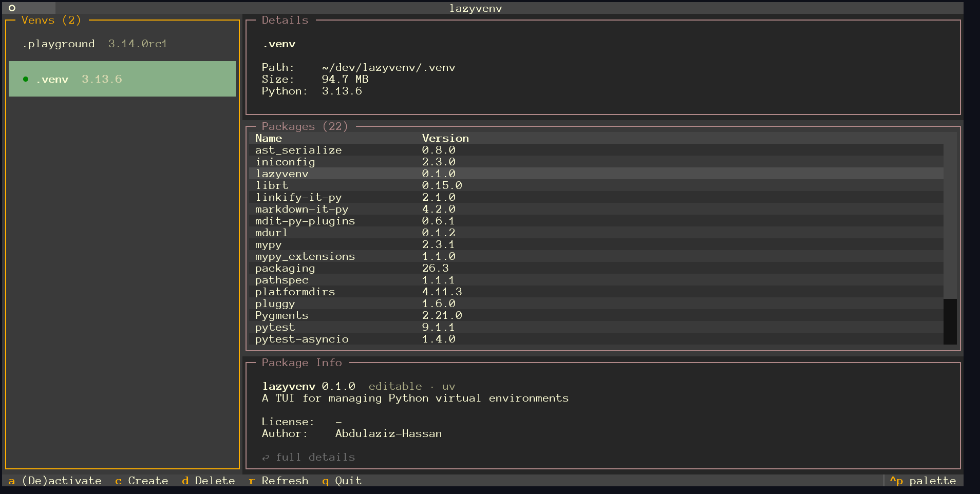The image size is (980, 494).
Task: Select the platformdirs package row
Action: coord(596,292)
